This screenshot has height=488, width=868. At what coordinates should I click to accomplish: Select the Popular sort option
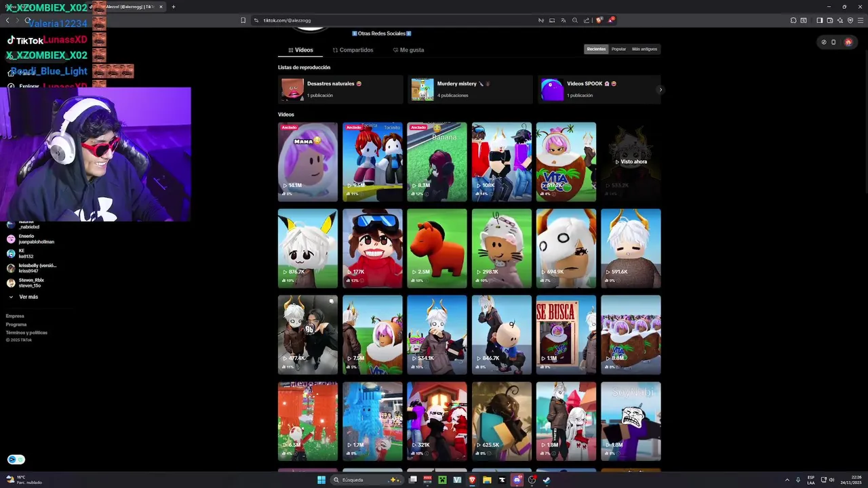(618, 49)
